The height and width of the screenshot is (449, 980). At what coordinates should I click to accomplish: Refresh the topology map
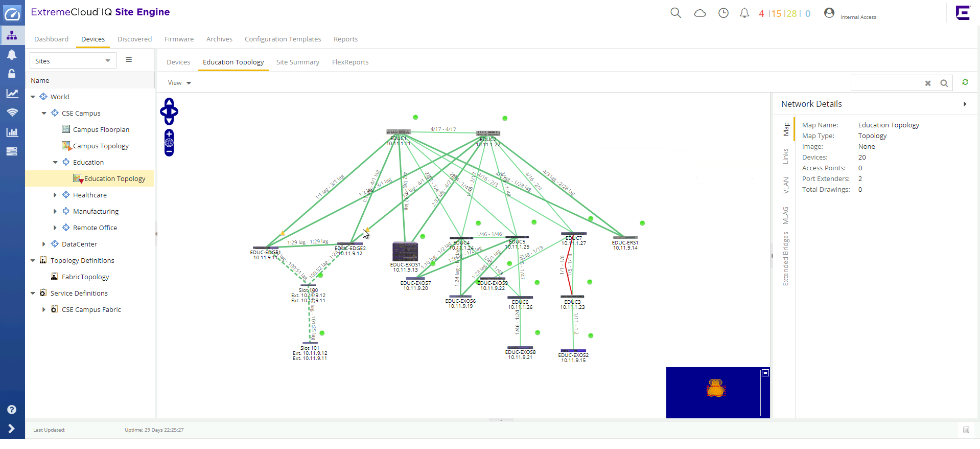tap(965, 82)
